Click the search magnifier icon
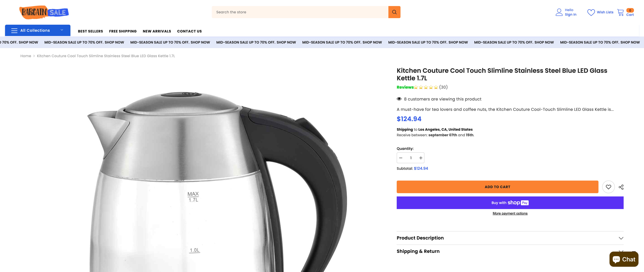 click(394, 12)
